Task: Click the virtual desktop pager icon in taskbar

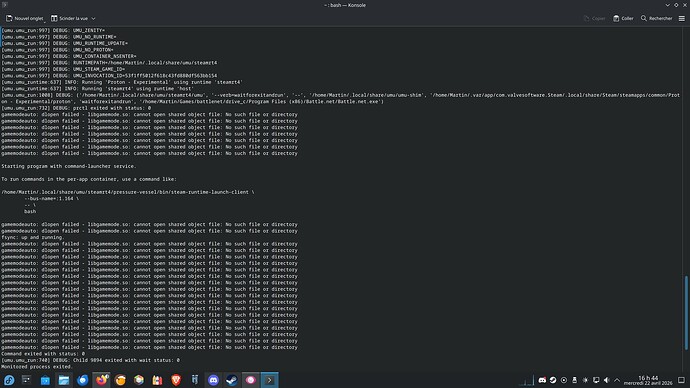Action: pyautogui.click(x=26, y=380)
